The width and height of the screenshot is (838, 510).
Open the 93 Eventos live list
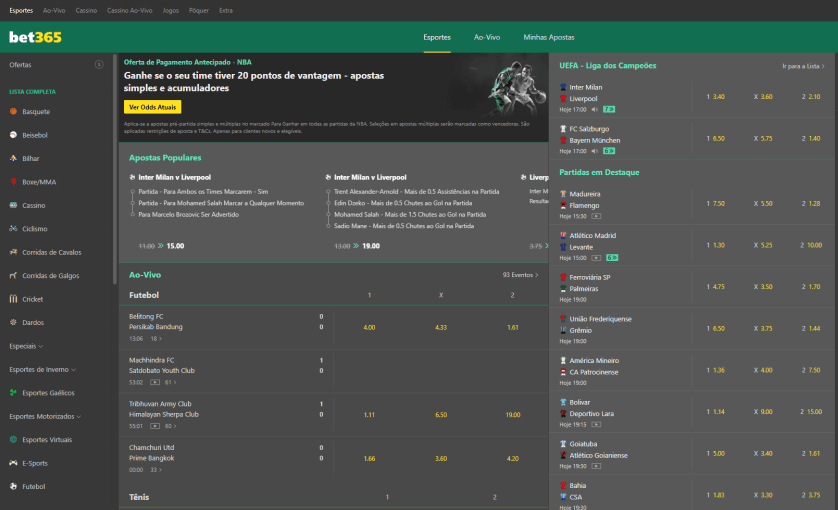(x=520, y=275)
